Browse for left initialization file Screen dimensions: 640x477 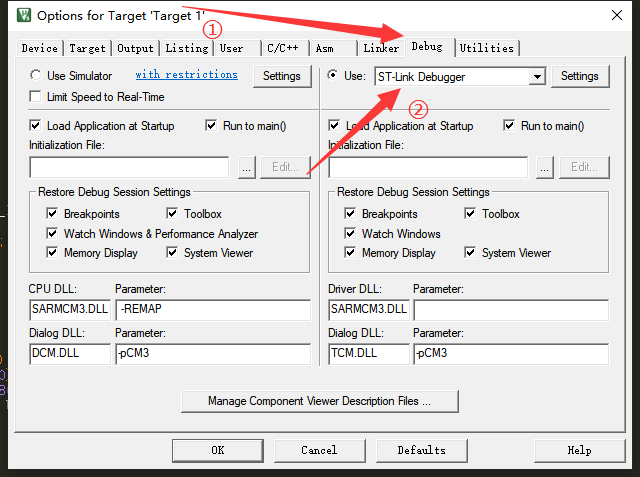click(x=246, y=167)
